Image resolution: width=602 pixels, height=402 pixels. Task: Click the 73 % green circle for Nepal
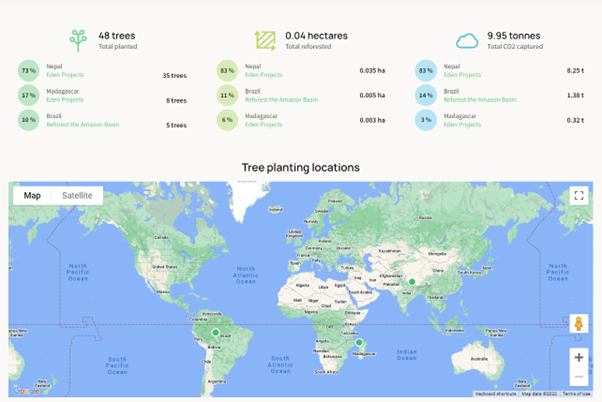[x=28, y=71]
